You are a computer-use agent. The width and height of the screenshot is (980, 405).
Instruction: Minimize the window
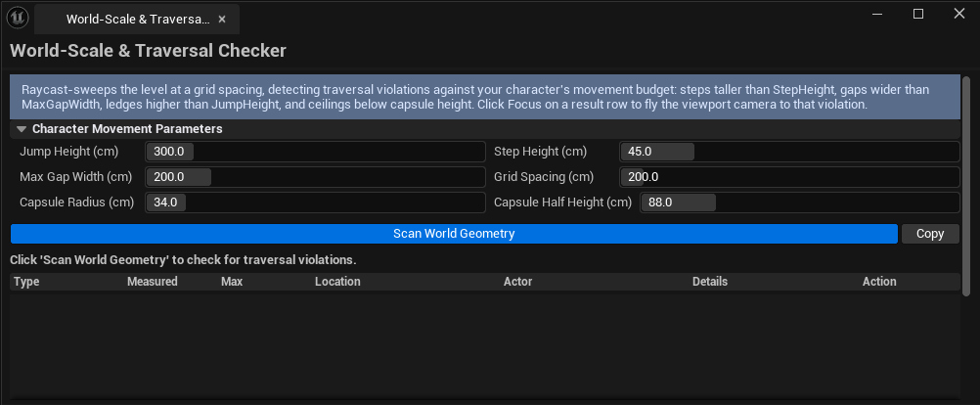pyautogui.click(x=878, y=14)
